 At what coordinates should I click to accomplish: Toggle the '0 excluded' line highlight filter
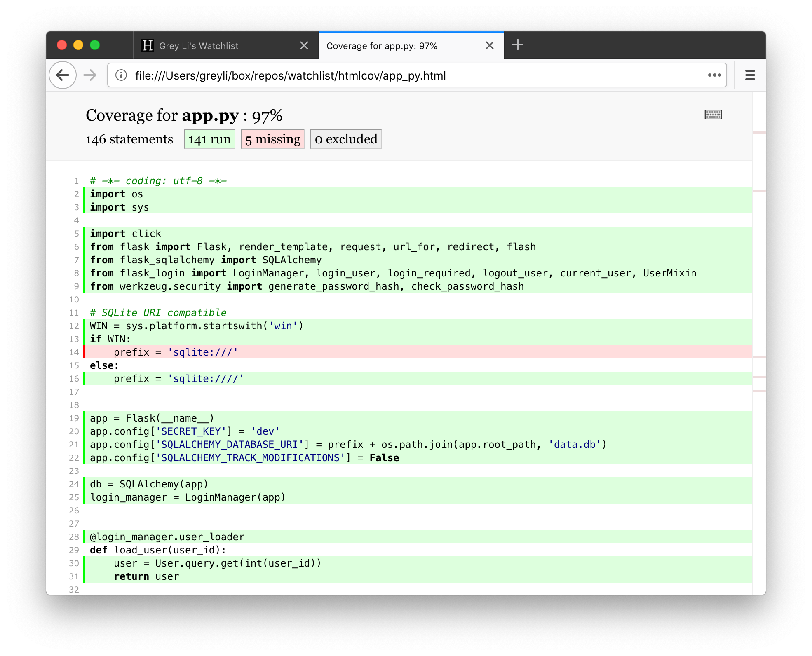(x=346, y=139)
